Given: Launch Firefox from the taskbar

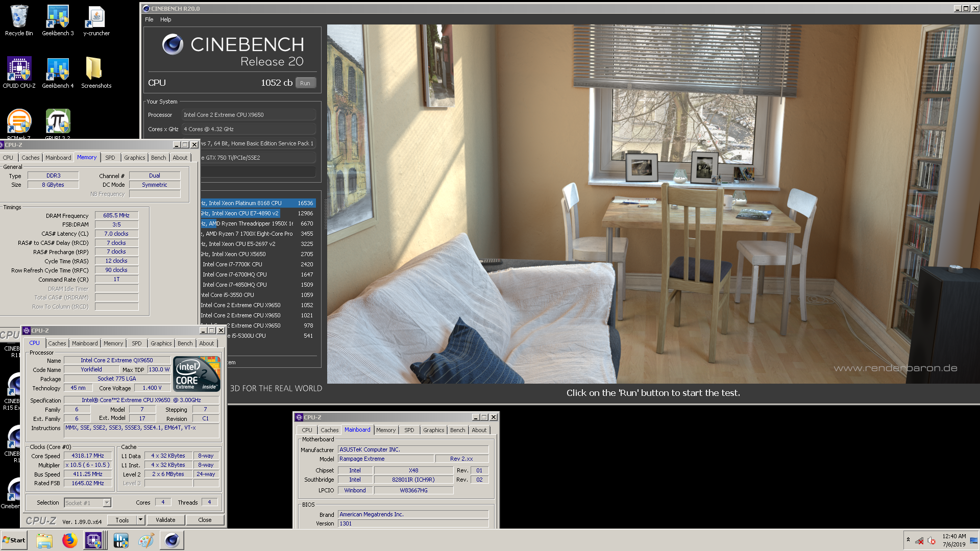Looking at the screenshot, I should [70, 540].
